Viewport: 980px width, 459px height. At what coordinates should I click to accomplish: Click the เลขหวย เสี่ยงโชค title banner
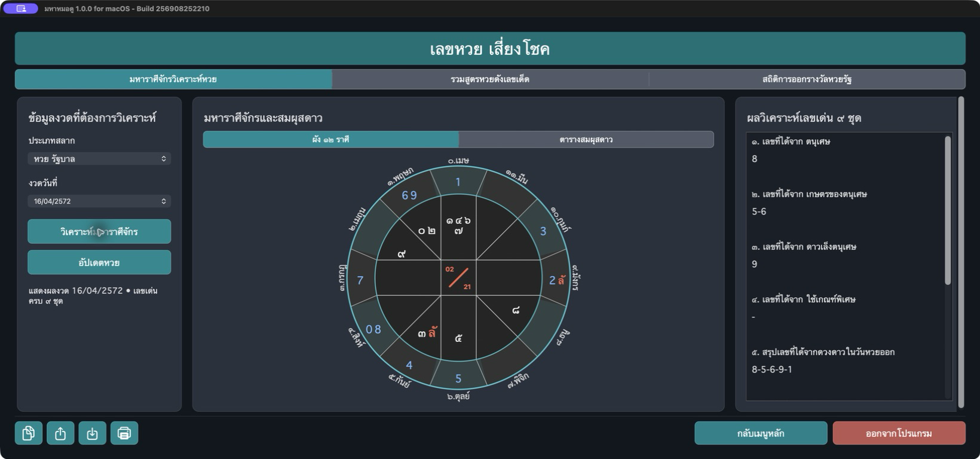click(490, 48)
